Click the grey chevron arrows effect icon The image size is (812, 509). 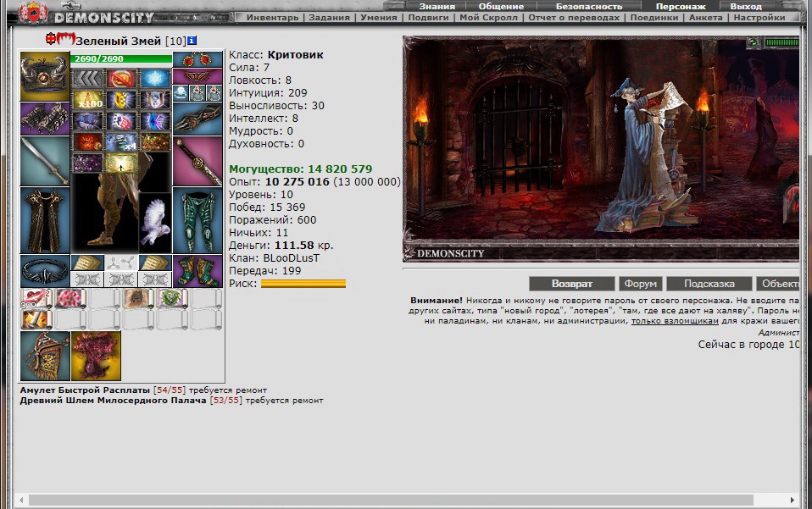click(x=87, y=78)
